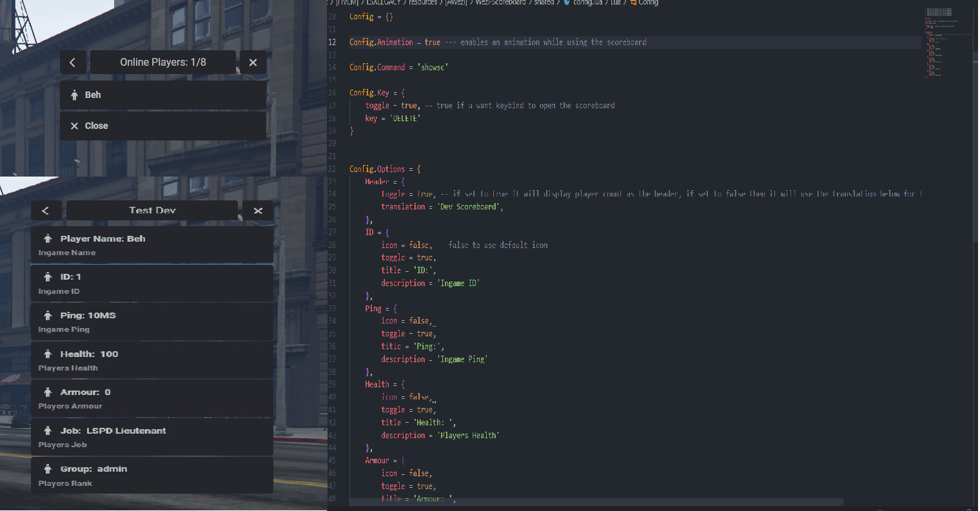Click the title = 'ID:' code line
The width and height of the screenshot is (980, 511).
pos(410,271)
